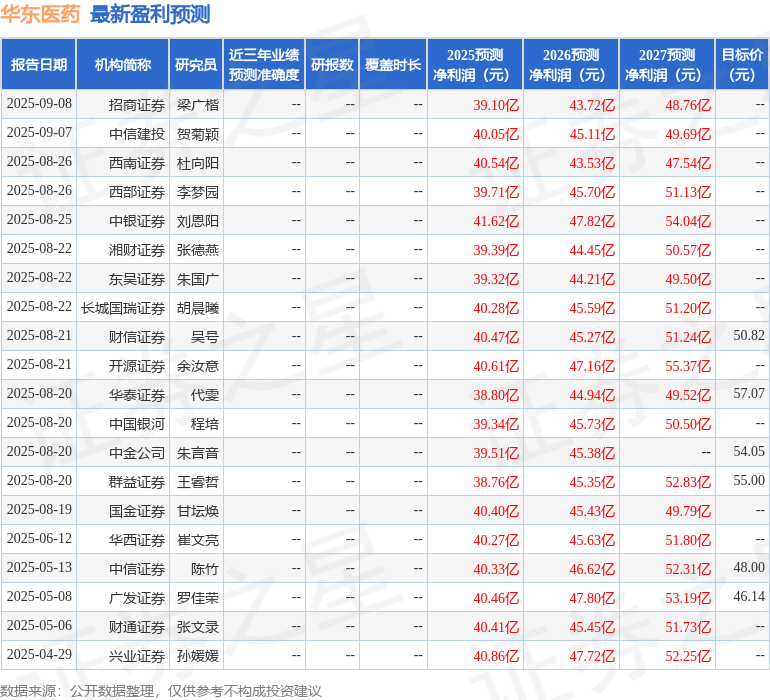Click the 2025-06-12 report date cell

click(x=39, y=539)
